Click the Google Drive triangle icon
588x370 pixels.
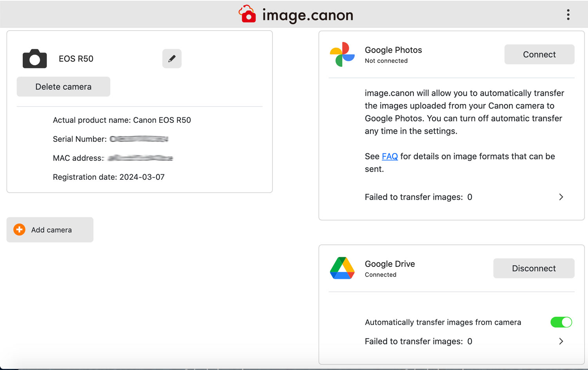point(342,268)
